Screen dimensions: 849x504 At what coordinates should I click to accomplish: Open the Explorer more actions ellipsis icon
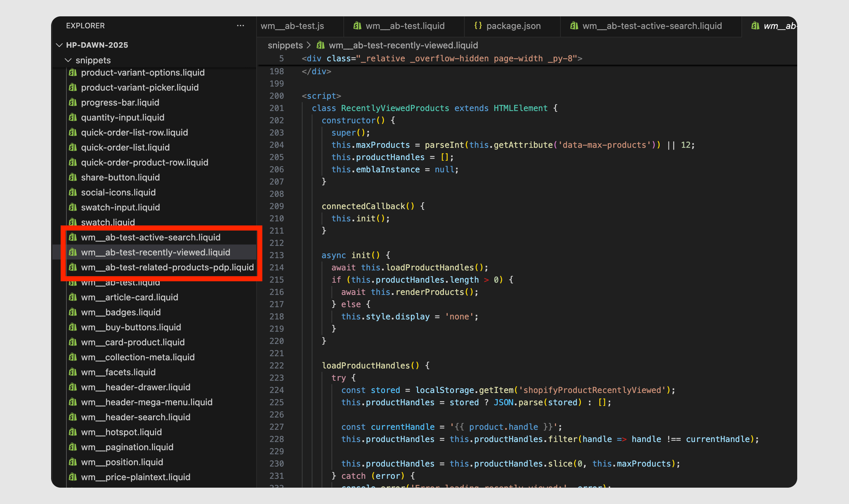pyautogui.click(x=240, y=26)
